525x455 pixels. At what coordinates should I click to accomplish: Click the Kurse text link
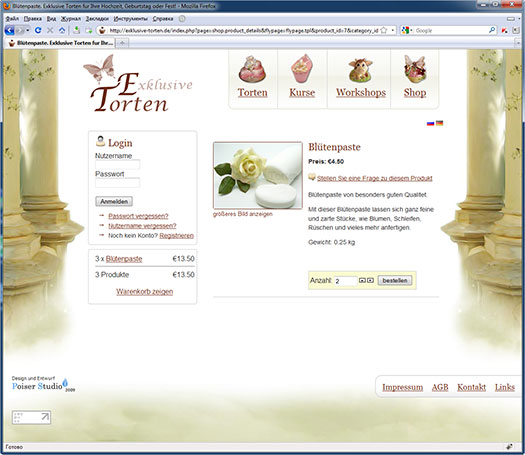pyautogui.click(x=302, y=92)
